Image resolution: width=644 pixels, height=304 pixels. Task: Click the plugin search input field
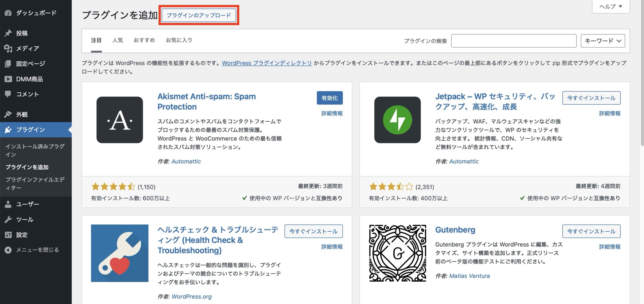point(514,40)
